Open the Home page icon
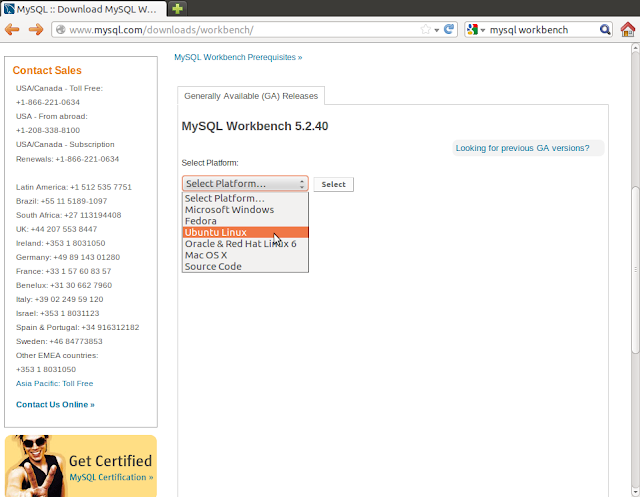The width and height of the screenshot is (640, 497). (x=628, y=29)
